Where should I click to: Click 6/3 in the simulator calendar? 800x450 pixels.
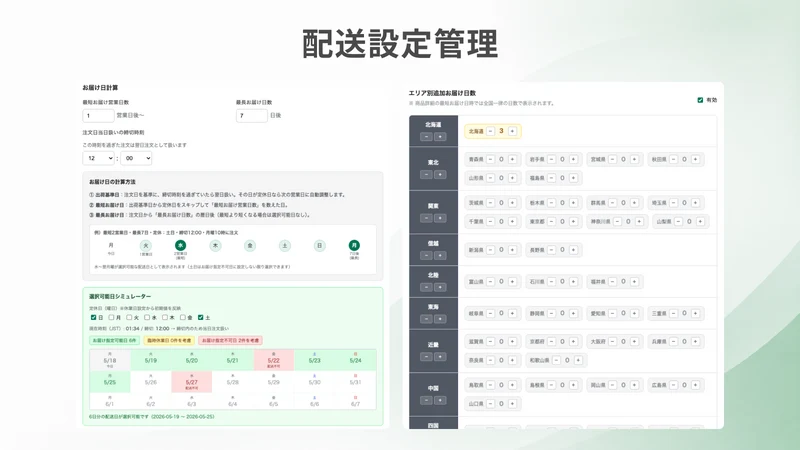pyautogui.click(x=191, y=402)
